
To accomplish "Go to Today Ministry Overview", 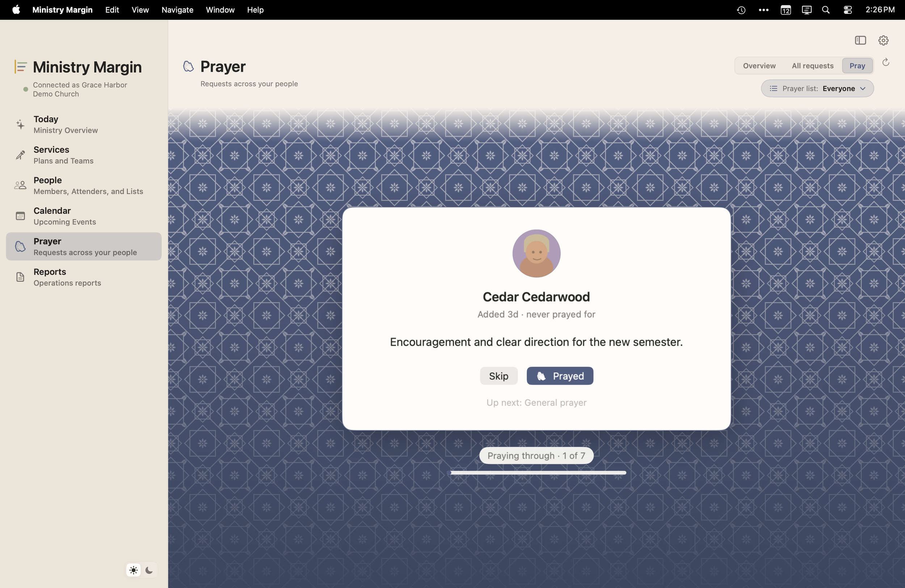I will click(84, 124).
